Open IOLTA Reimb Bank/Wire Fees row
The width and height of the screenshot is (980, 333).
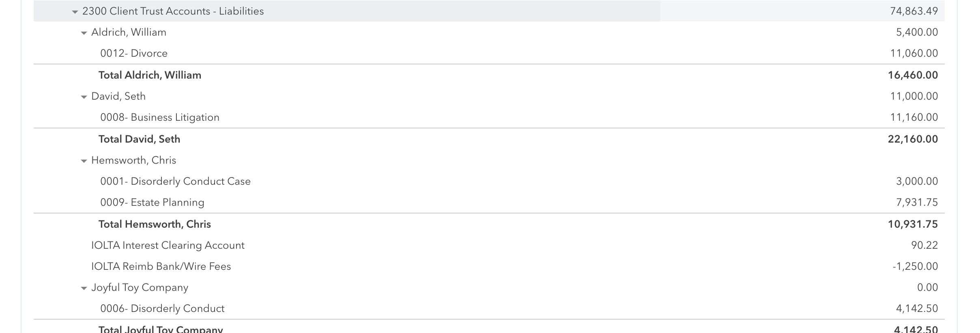click(x=161, y=267)
